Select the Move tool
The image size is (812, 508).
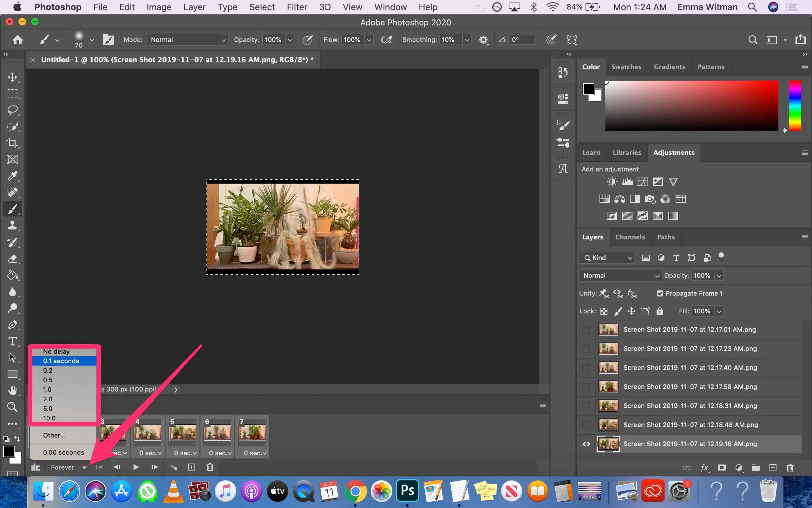12,77
